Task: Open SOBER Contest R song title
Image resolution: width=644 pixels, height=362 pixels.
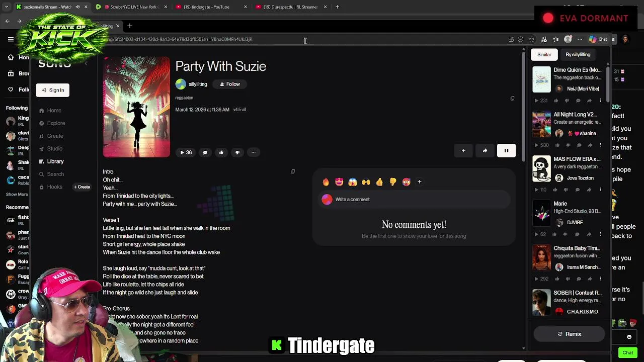Action: click(x=577, y=293)
